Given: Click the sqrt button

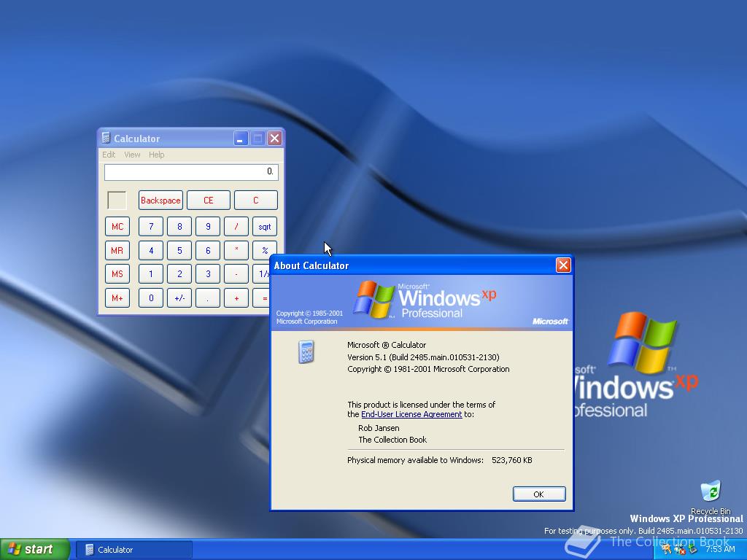Looking at the screenshot, I should click(x=265, y=227).
